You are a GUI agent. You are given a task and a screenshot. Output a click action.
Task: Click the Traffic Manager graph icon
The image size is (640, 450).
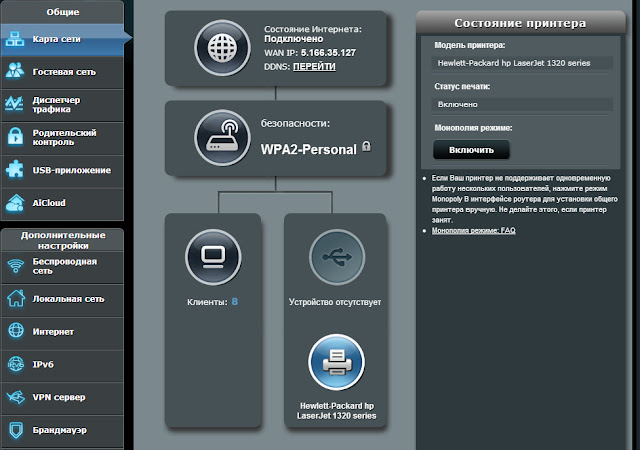pos(14,103)
